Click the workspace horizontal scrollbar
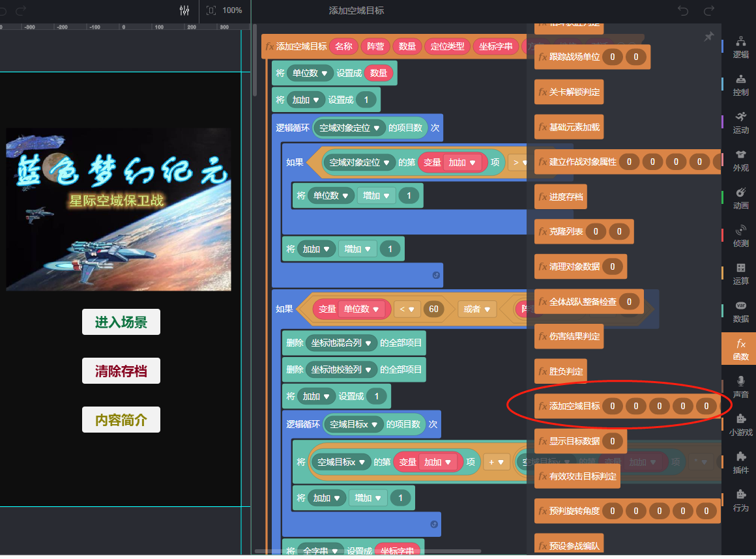This screenshot has width=756, height=559. 368,551
